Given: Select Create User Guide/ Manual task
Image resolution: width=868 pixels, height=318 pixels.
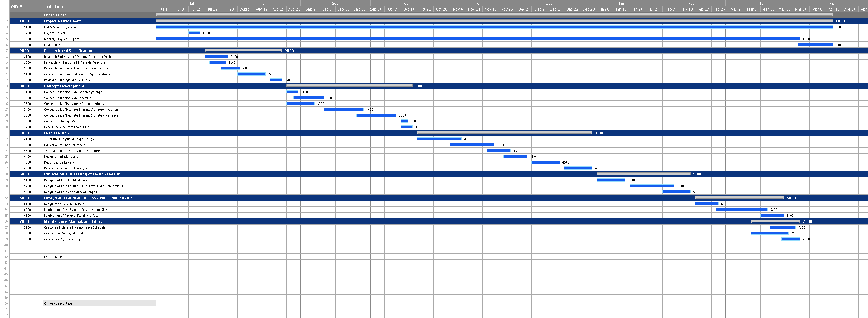Looking at the screenshot, I should click(63, 233).
